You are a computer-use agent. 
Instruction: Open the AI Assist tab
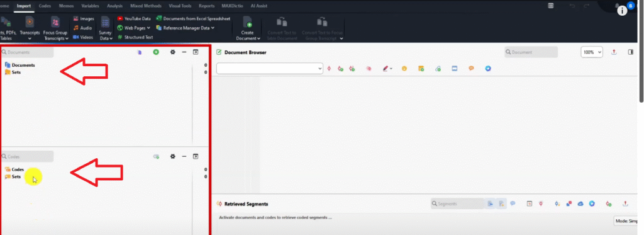pyautogui.click(x=258, y=6)
